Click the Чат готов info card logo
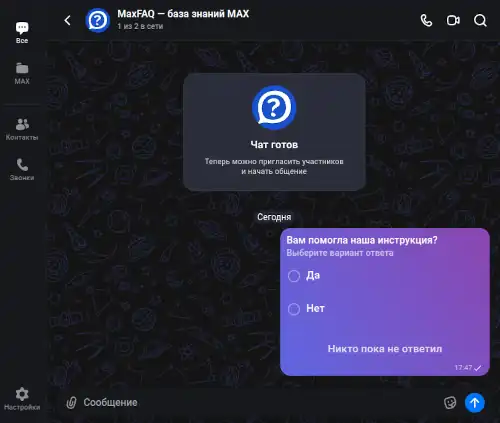The image size is (500, 423). click(274, 107)
